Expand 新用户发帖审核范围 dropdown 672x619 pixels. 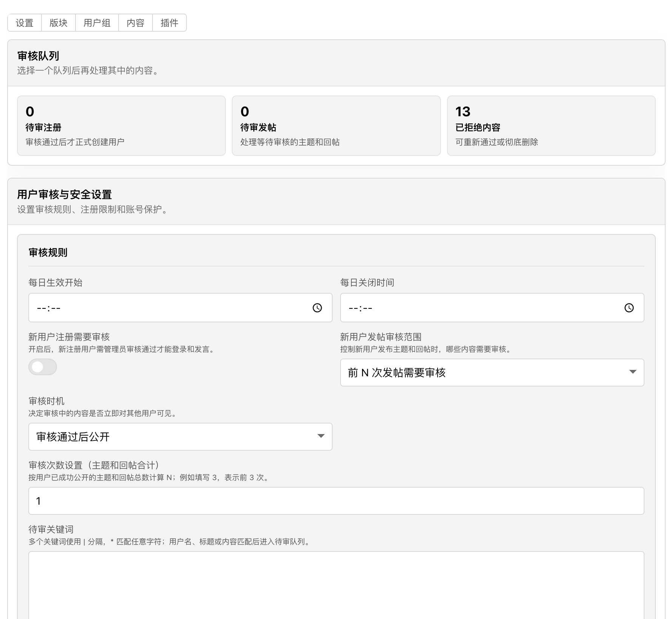point(492,373)
